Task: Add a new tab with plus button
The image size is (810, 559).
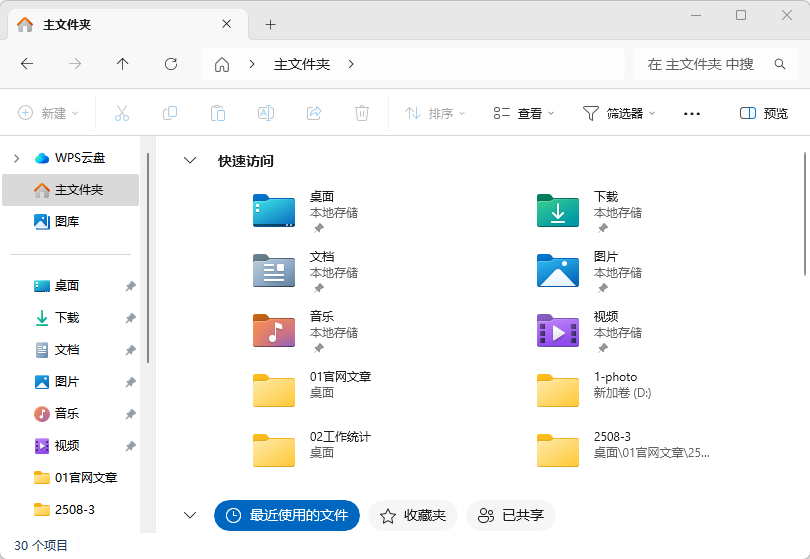Action: click(271, 24)
